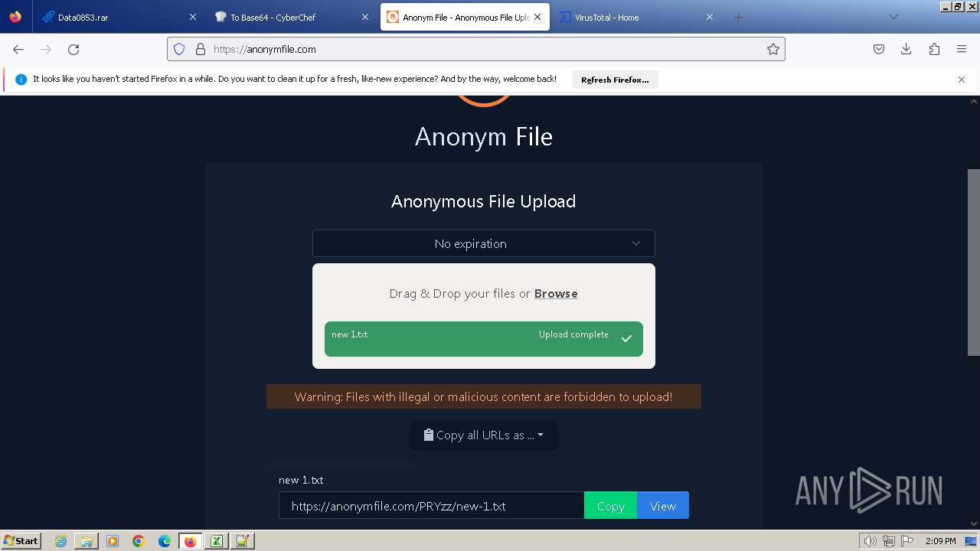Reload the current page
The image size is (980, 551).
pyautogui.click(x=73, y=49)
